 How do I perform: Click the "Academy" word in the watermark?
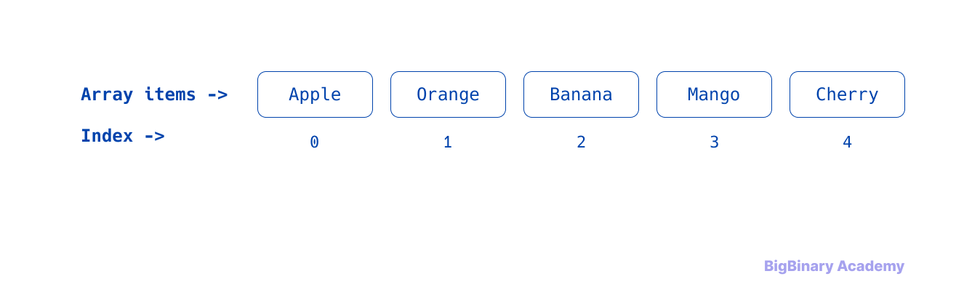pos(871,267)
